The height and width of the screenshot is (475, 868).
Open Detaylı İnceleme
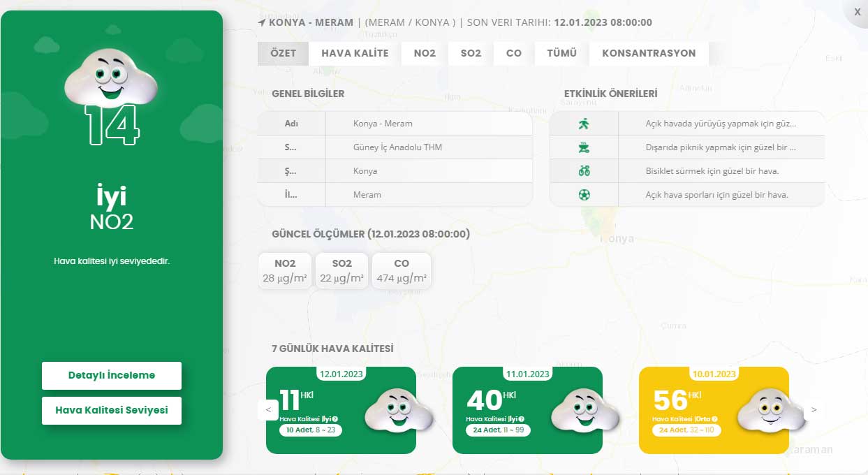[112, 375]
